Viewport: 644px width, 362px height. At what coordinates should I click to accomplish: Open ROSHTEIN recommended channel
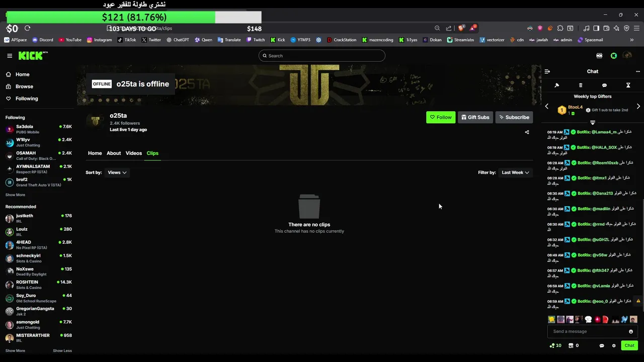39,285
